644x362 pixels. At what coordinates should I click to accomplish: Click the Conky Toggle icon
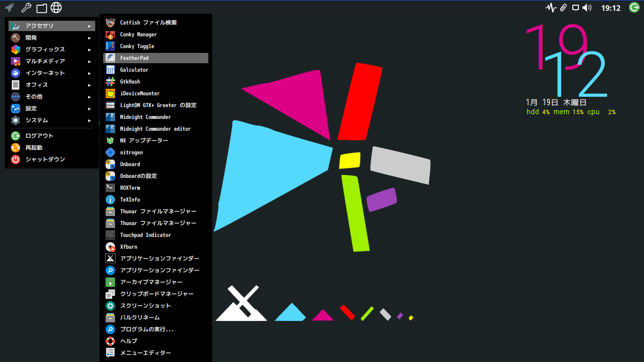pos(110,46)
